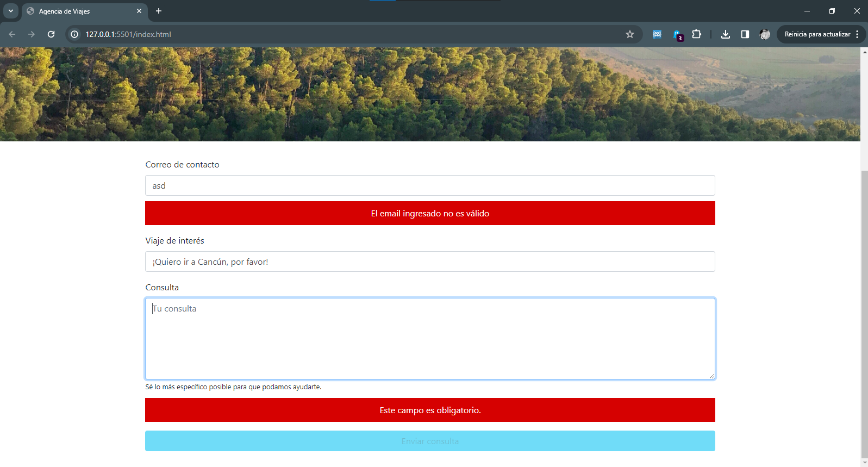
Task: Click the scrollbar down arrow
Action: 864,463
